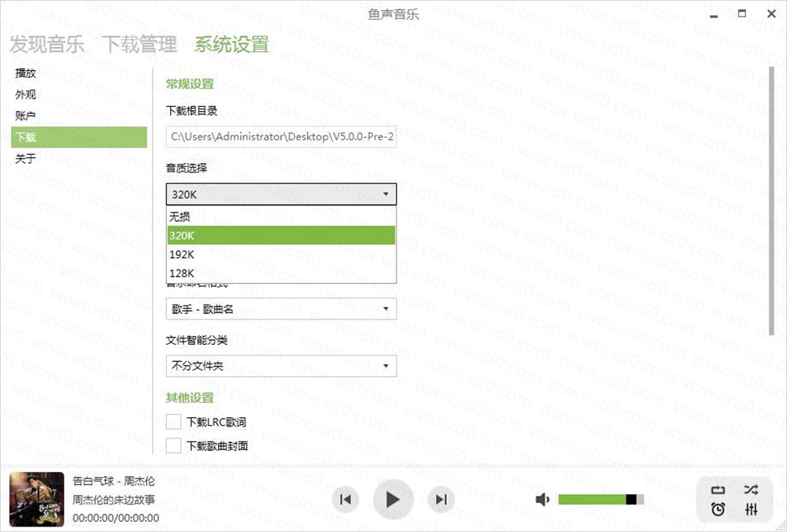Open the equalizer sliders icon
The height and width of the screenshot is (532, 787).
751,509
